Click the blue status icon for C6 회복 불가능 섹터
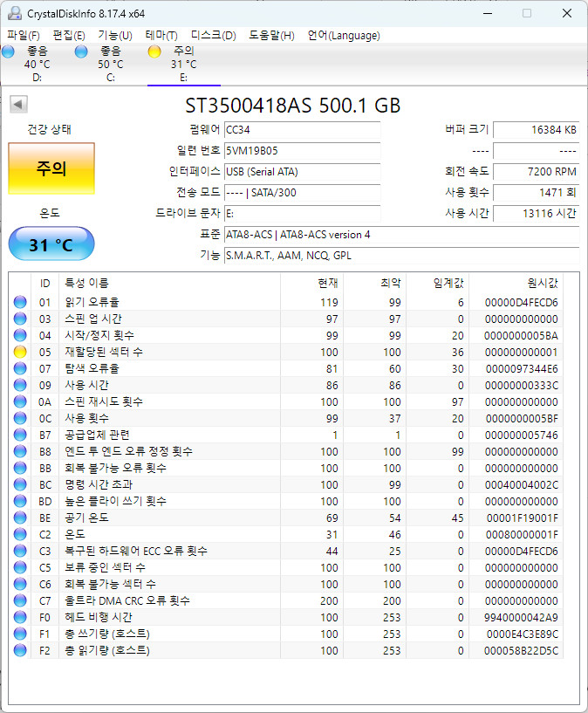The height and width of the screenshot is (713, 588). [20, 584]
